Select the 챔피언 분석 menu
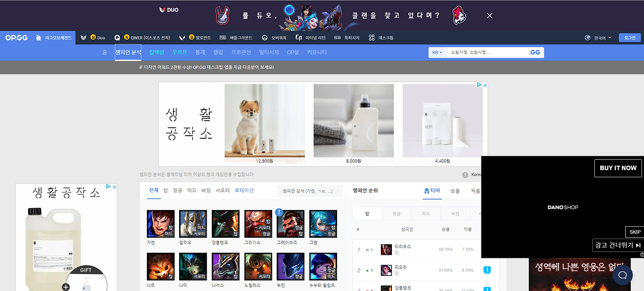This screenshot has width=644, height=291. [128, 52]
